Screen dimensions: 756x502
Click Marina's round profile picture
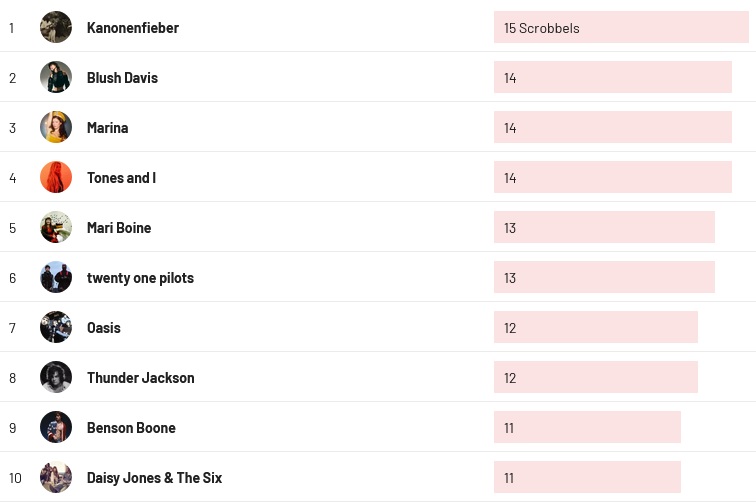tap(56, 127)
